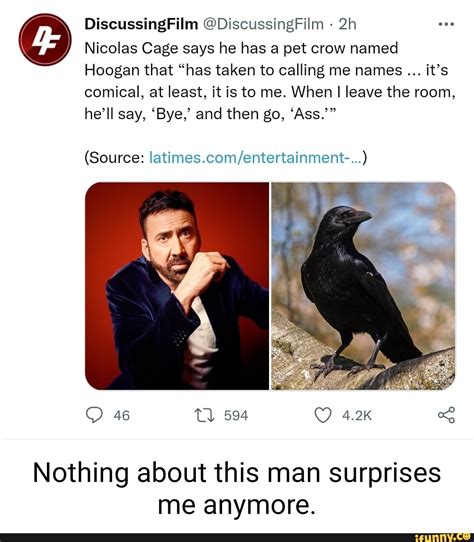The width and height of the screenshot is (474, 542).
Task: View the black crow photo
Action: click(x=363, y=286)
